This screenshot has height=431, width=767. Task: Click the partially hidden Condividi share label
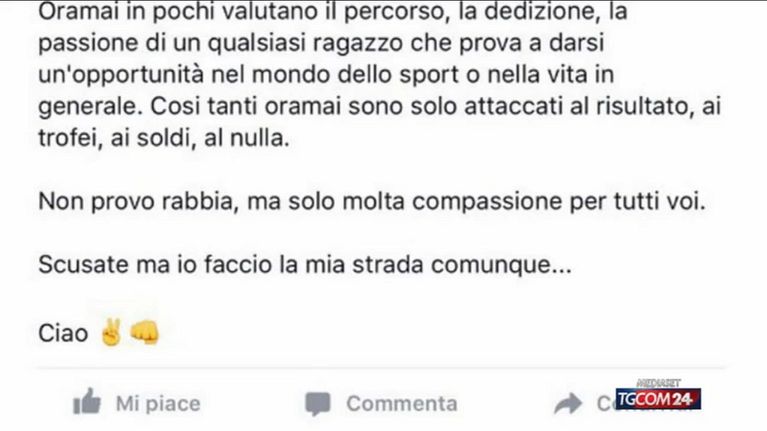(x=606, y=404)
